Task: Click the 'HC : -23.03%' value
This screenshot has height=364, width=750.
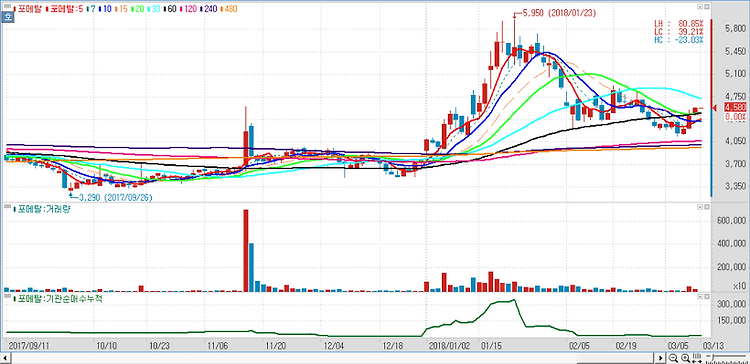Action: pyautogui.click(x=679, y=40)
